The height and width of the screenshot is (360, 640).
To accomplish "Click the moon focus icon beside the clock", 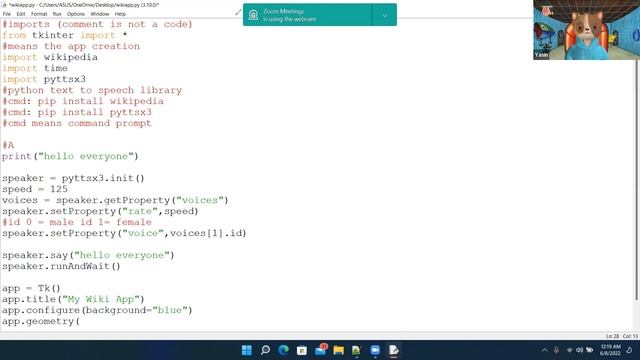I will 629,350.
